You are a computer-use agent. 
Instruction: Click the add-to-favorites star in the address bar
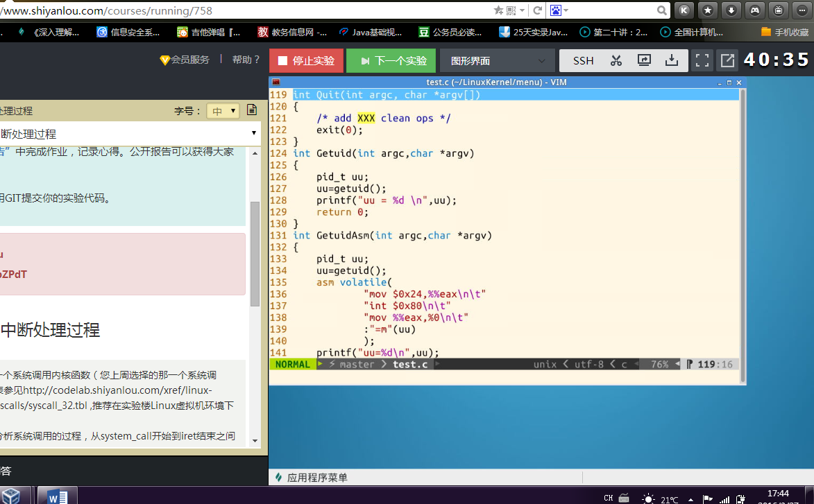(x=498, y=10)
